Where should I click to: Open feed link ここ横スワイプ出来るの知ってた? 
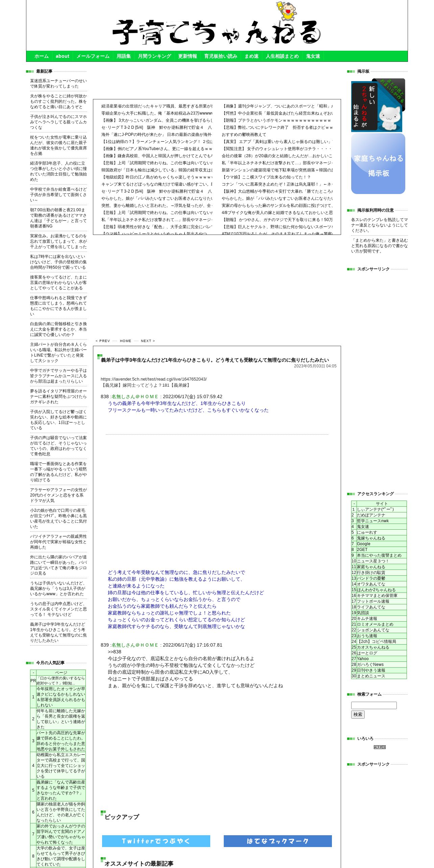click(266, 177)
